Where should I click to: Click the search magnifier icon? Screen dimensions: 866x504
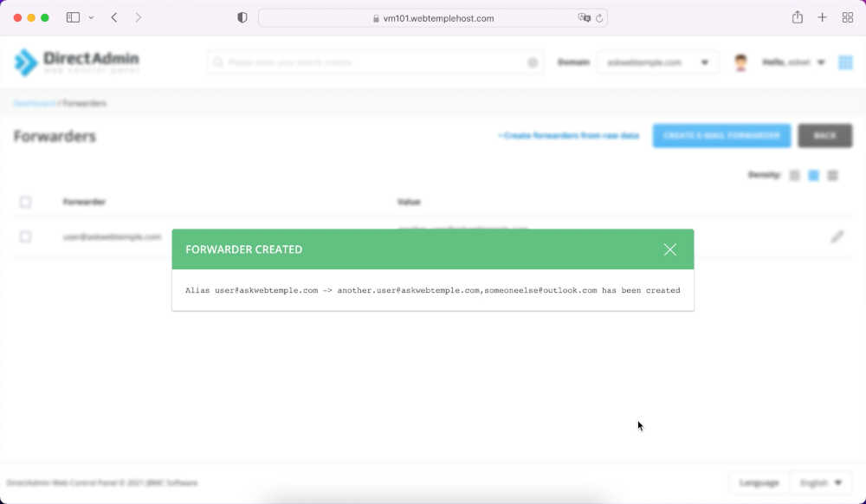[218, 62]
